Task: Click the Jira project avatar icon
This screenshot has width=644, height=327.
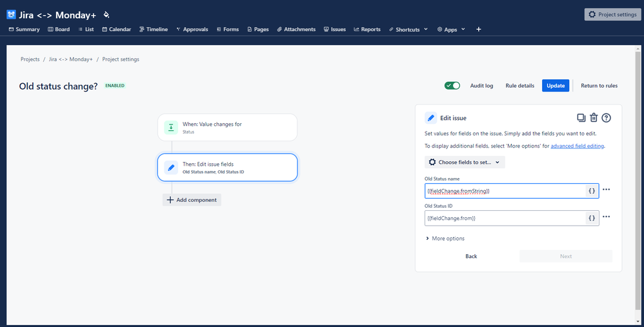Action: [x=11, y=15]
